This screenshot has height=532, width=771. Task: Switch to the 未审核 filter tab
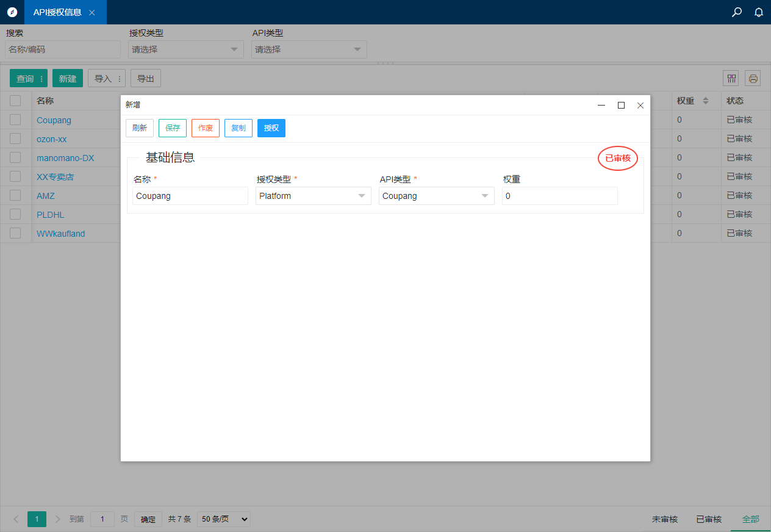[x=665, y=519]
